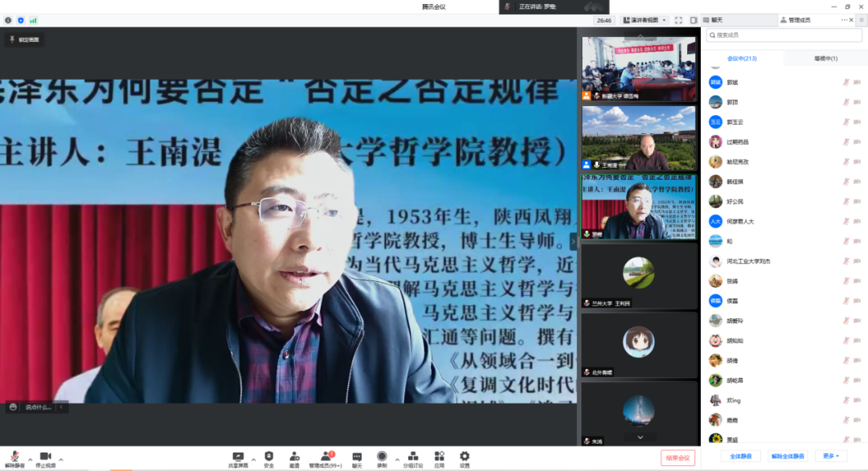Toggle microphone with 解除静音 button

click(14, 457)
